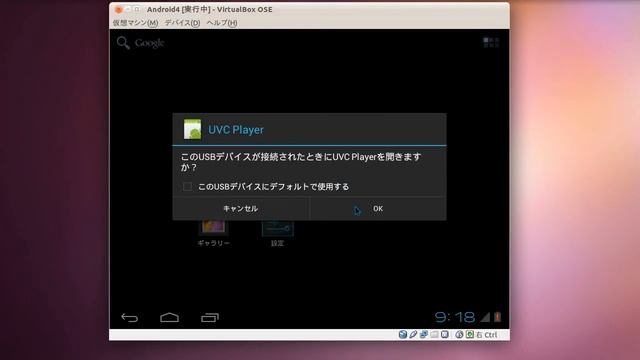The width and height of the screenshot is (640, 360).
Task: Open the デバイス(D) menu
Action: (182, 23)
